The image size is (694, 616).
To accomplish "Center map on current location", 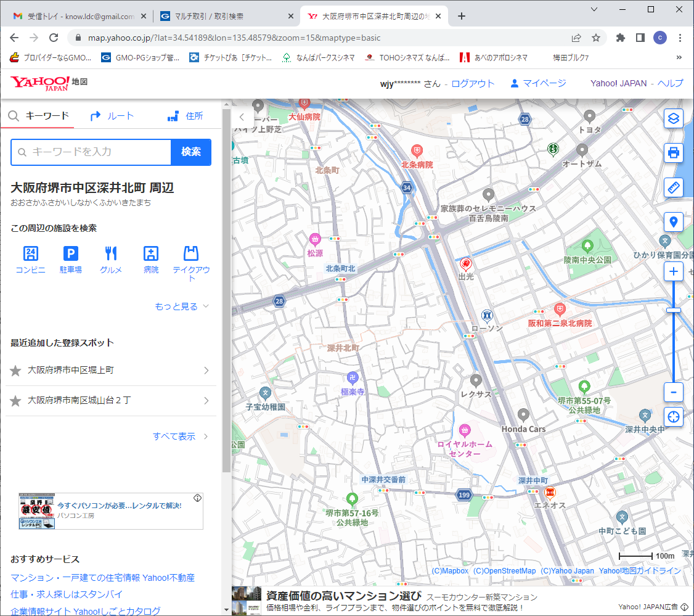I will point(673,416).
